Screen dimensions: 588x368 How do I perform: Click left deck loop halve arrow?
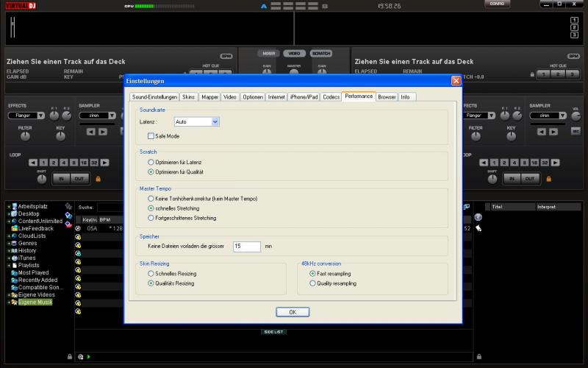(x=33, y=163)
